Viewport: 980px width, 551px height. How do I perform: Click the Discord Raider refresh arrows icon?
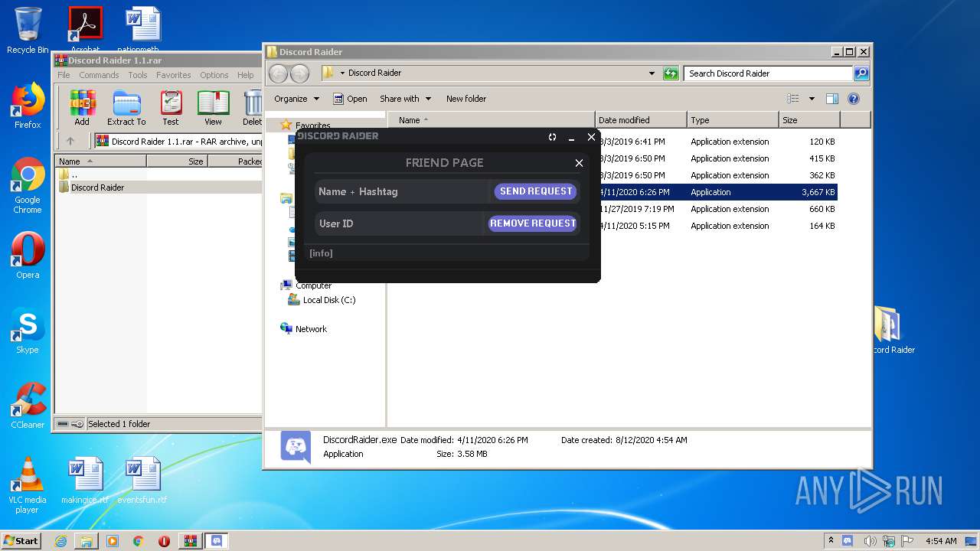pyautogui.click(x=552, y=137)
